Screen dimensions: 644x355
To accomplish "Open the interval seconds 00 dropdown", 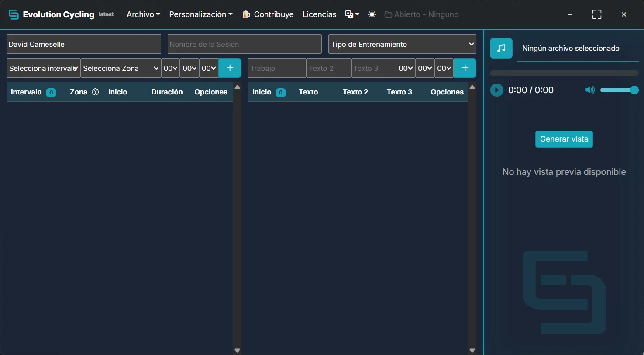I will click(x=209, y=68).
